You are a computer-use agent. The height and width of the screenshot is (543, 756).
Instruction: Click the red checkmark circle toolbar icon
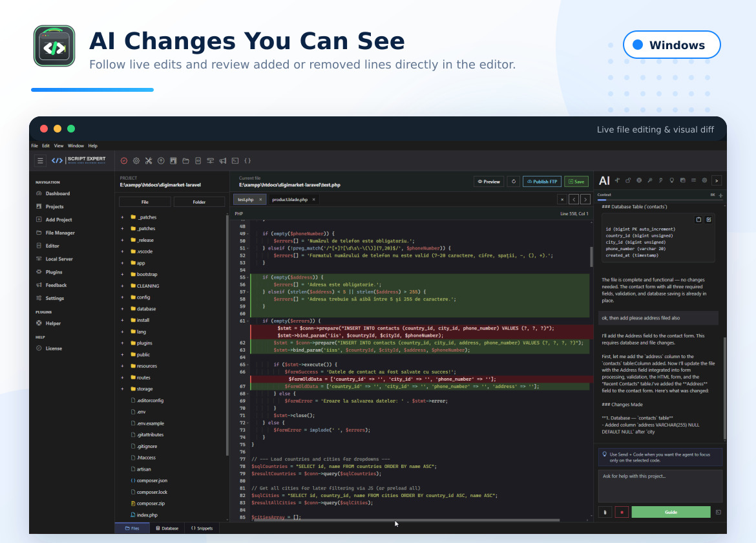click(x=124, y=160)
